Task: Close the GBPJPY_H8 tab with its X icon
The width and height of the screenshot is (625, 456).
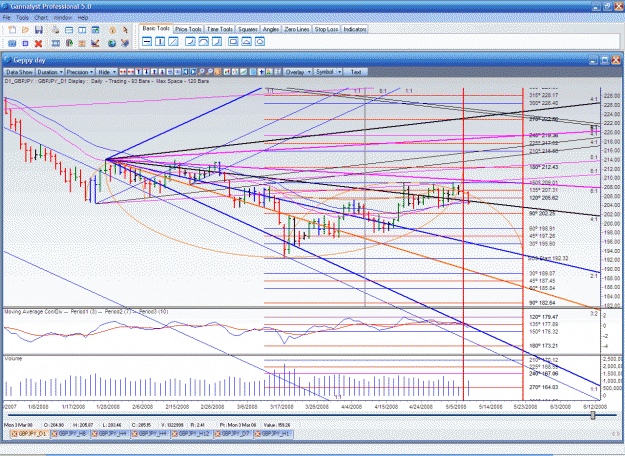Action: (54, 434)
